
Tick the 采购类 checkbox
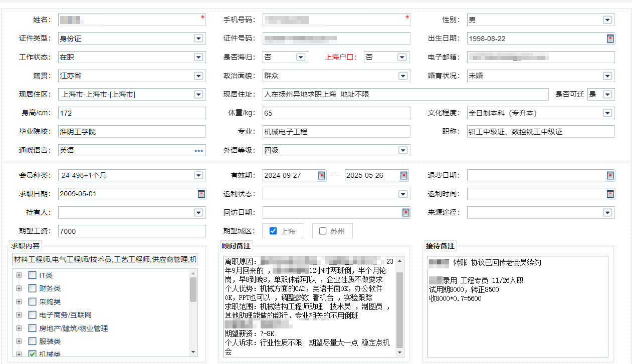(x=32, y=302)
